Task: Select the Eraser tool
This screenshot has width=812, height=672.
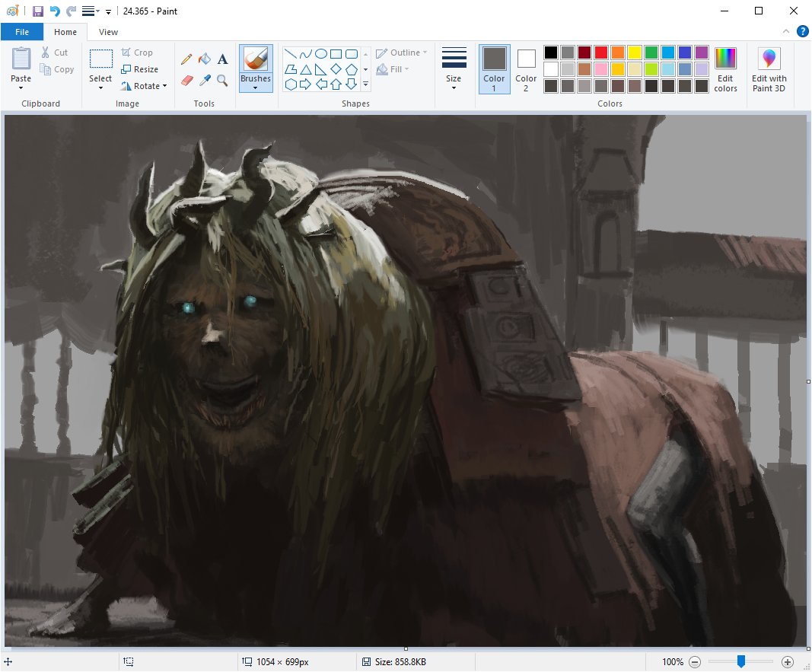Action: (x=186, y=80)
